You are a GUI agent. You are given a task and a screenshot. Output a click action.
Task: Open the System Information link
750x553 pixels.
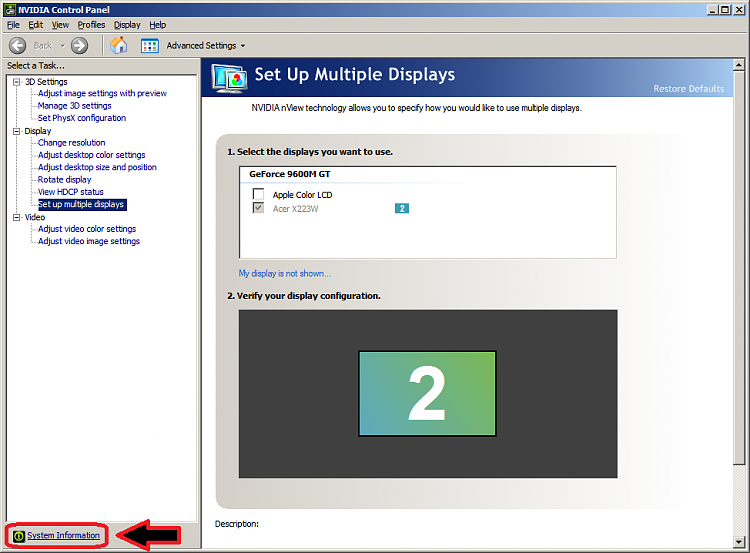[x=63, y=535]
